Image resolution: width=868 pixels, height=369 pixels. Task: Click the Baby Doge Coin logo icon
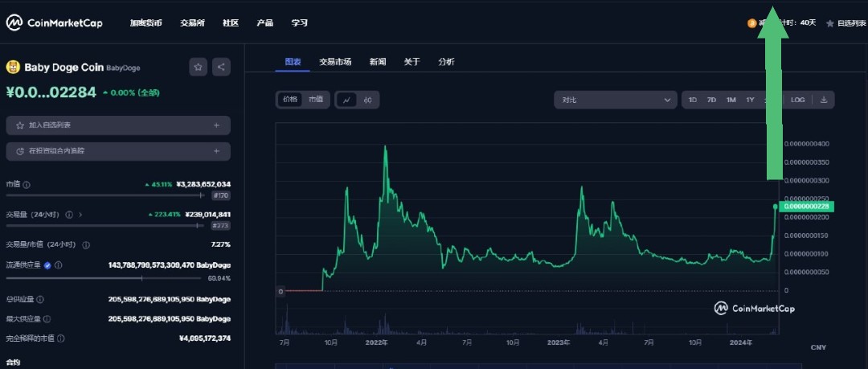point(13,67)
